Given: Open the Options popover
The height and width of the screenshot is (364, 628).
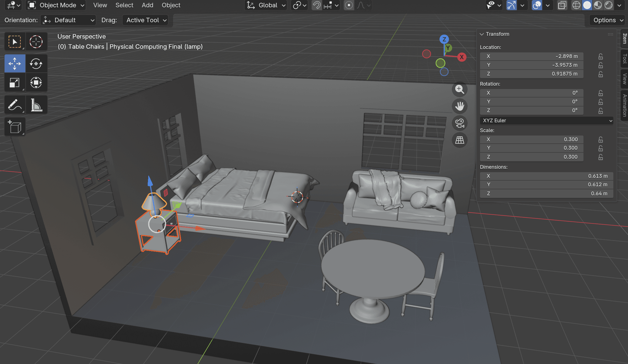Looking at the screenshot, I should pos(608,20).
